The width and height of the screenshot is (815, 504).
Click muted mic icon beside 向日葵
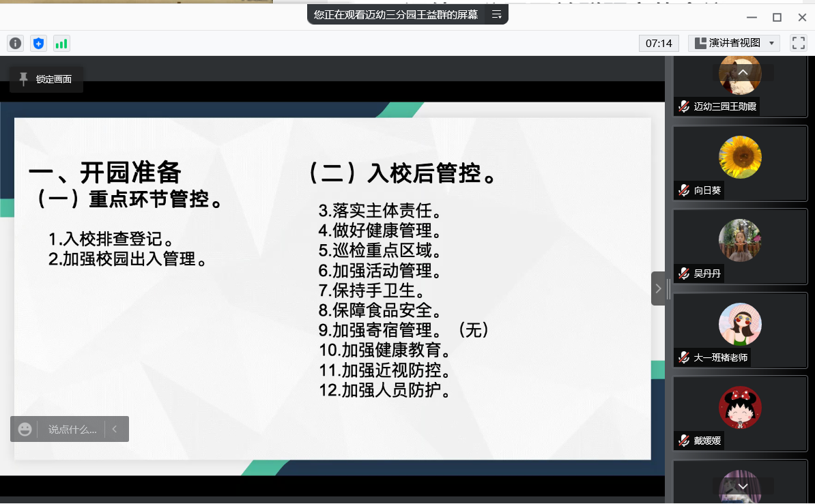click(x=684, y=190)
